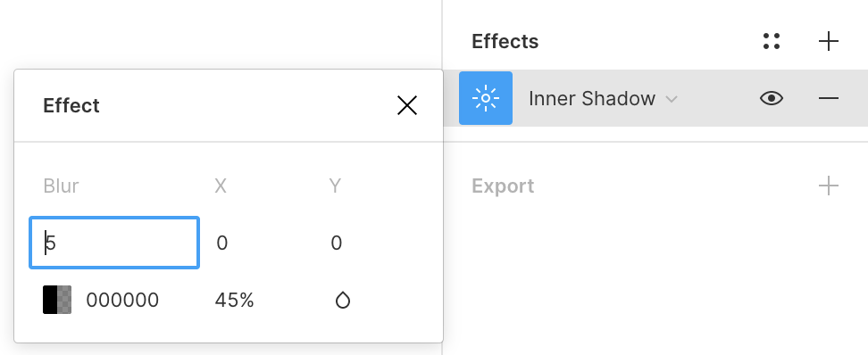This screenshot has width=868, height=355.
Task: Select the Y offset value field
Action: [x=336, y=243]
